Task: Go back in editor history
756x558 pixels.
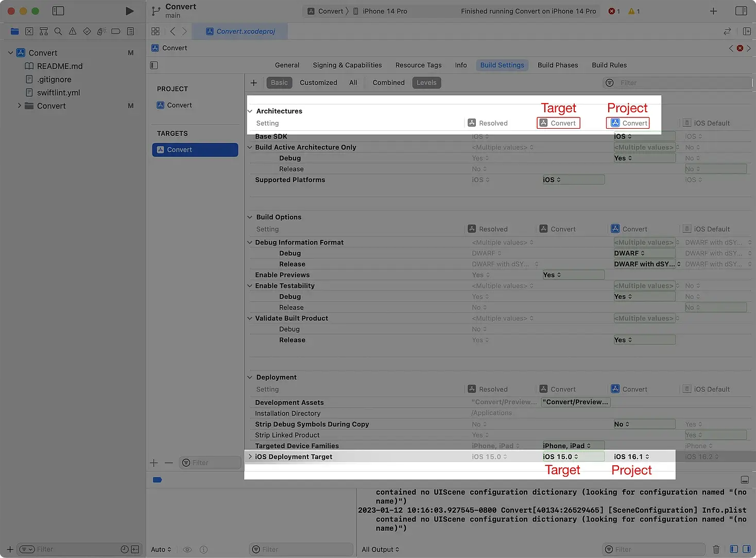Action: (173, 31)
